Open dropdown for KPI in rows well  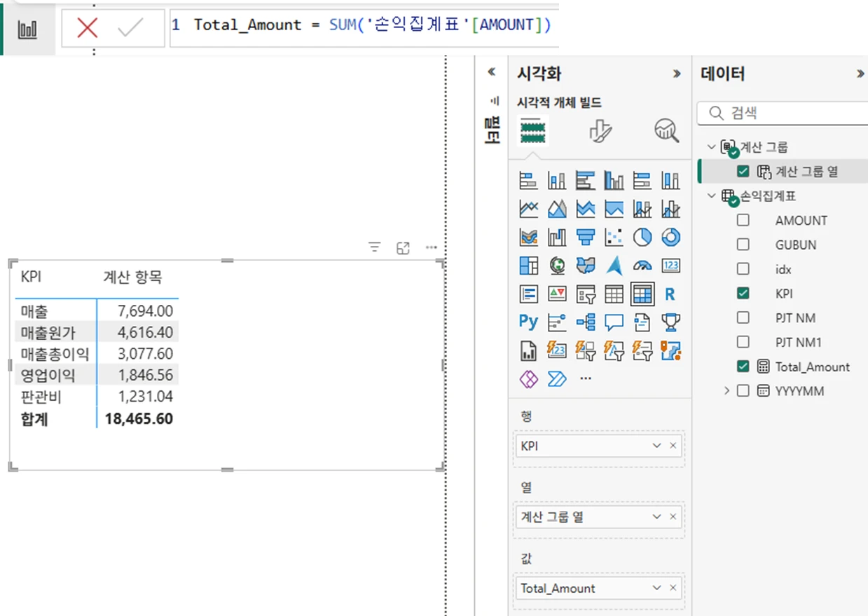[656, 446]
